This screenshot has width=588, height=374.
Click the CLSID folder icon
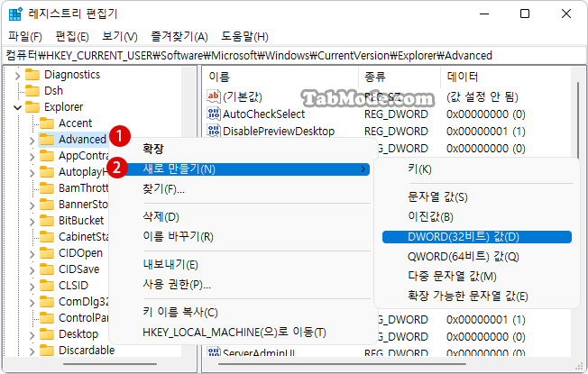(47, 286)
